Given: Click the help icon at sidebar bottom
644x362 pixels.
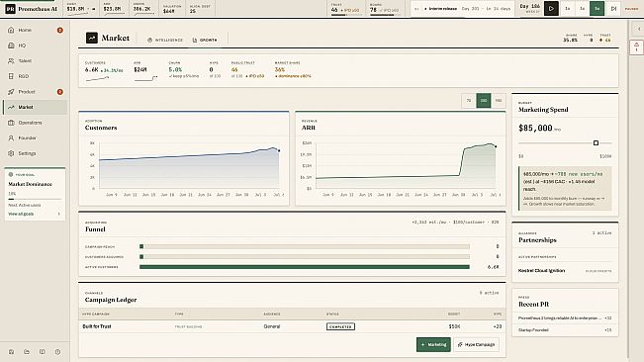Looking at the screenshot, I should tap(58, 352).
